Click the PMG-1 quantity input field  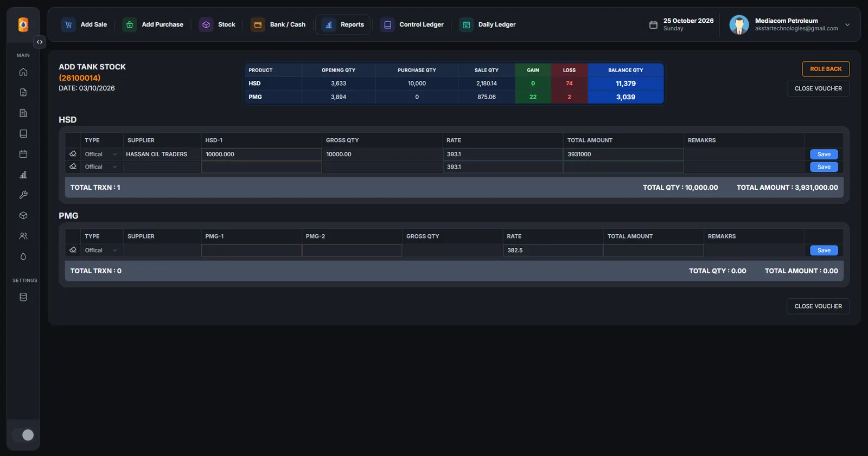[x=251, y=250]
